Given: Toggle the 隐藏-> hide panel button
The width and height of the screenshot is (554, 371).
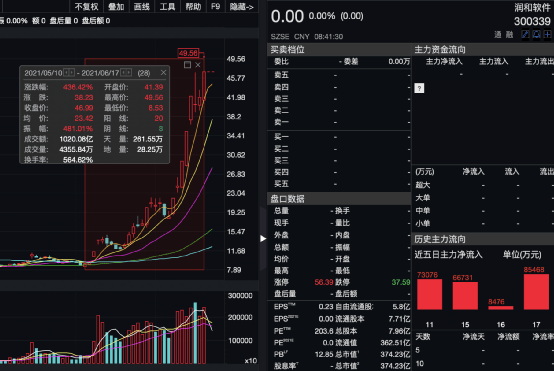Looking at the screenshot, I should pos(242,6).
